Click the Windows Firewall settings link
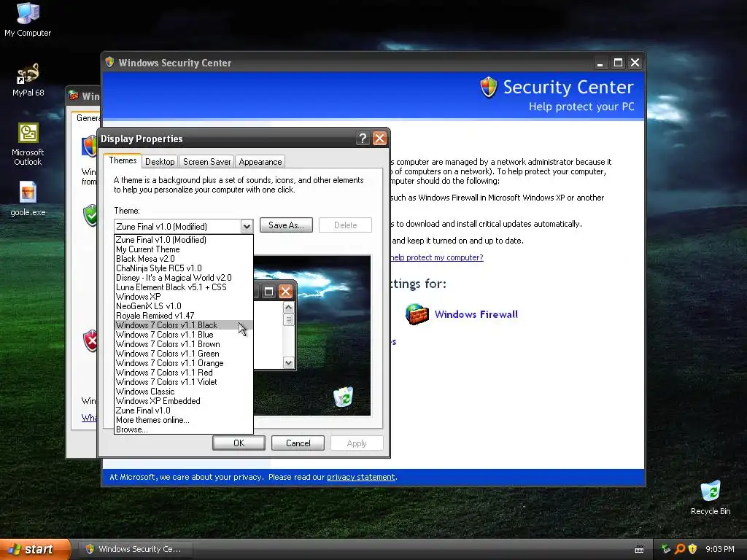Image resolution: width=747 pixels, height=560 pixels. 476,314
